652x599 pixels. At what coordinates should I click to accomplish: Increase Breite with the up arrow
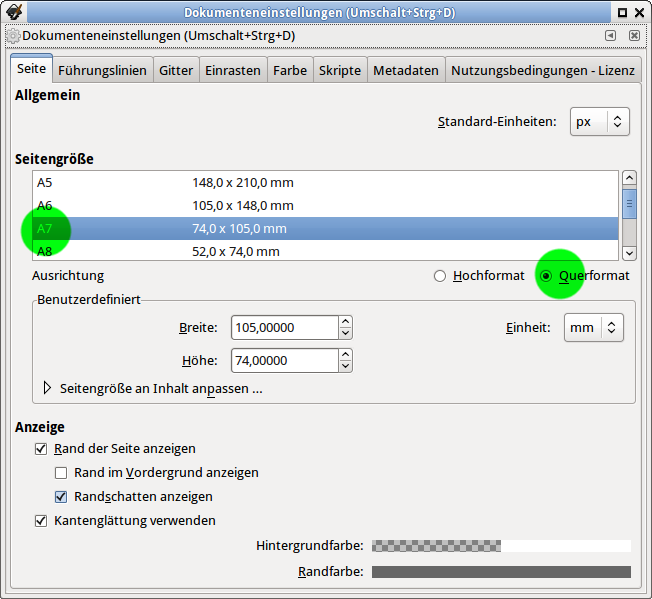(346, 322)
